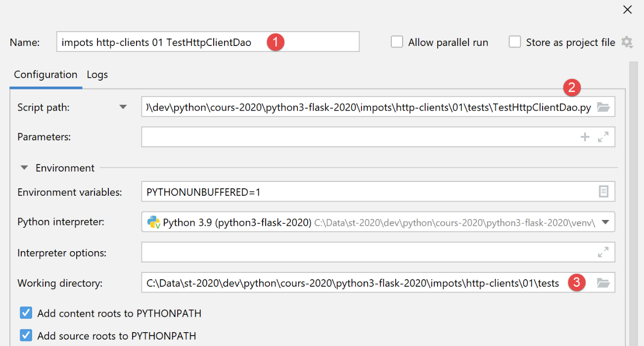Select the Configuration tab
The height and width of the screenshot is (346, 644).
coord(46,75)
